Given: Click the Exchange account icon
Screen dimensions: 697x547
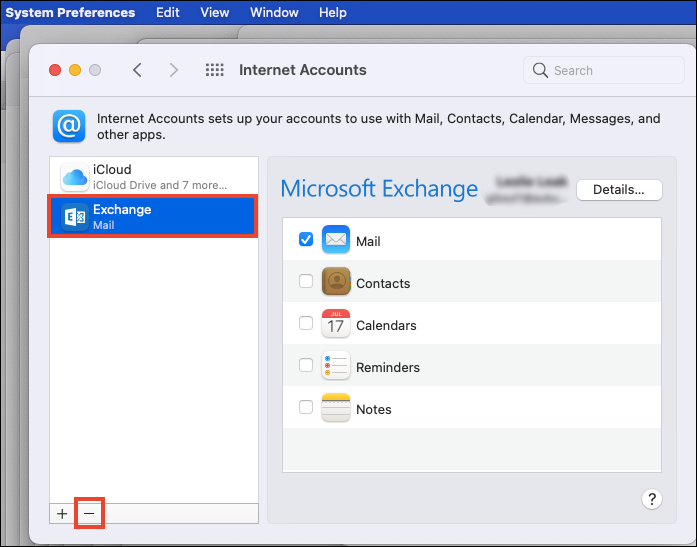Looking at the screenshot, I should coord(76,217).
